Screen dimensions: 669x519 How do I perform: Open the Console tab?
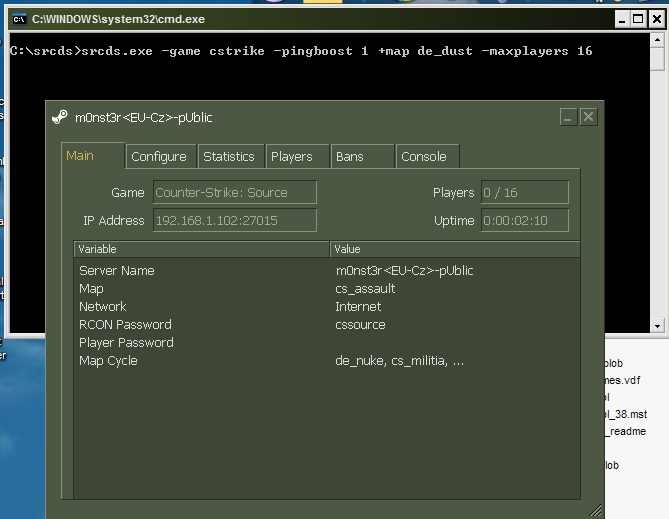point(424,156)
